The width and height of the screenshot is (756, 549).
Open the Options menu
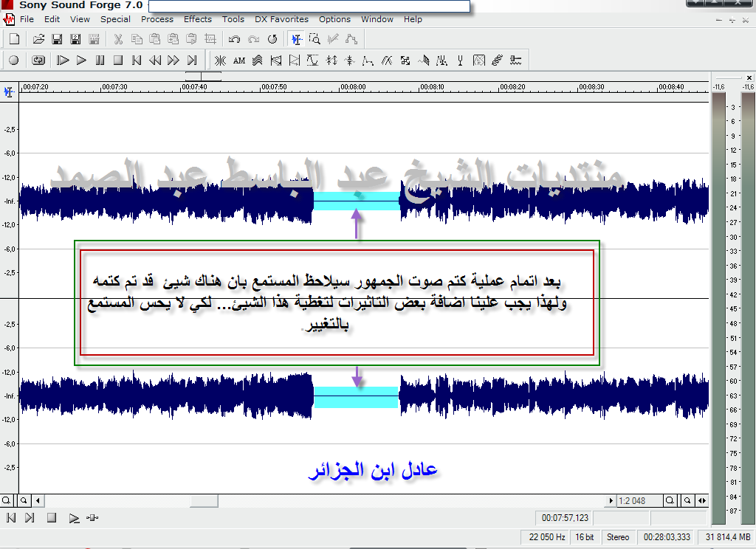coord(334,19)
